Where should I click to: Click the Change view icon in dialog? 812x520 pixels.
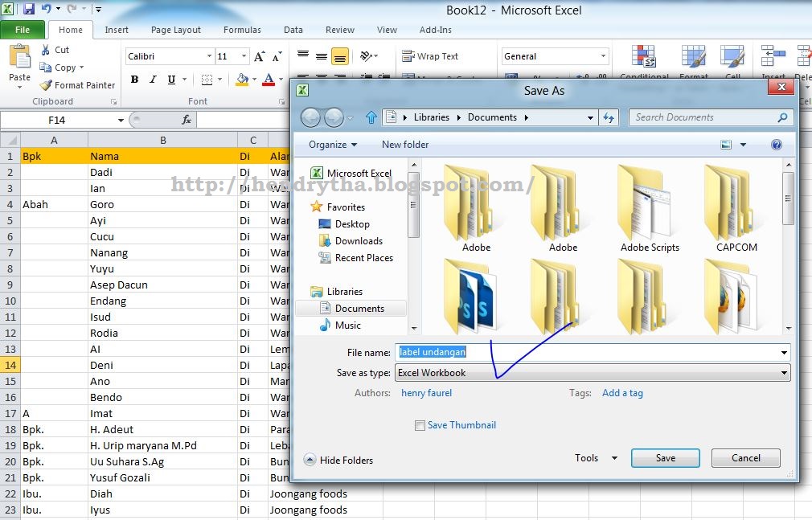726,145
